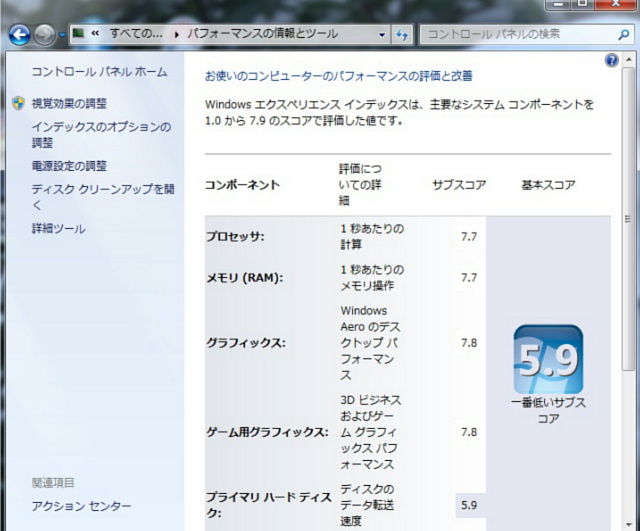
Task: Click the プロセッサ: row label
Action: point(235,236)
